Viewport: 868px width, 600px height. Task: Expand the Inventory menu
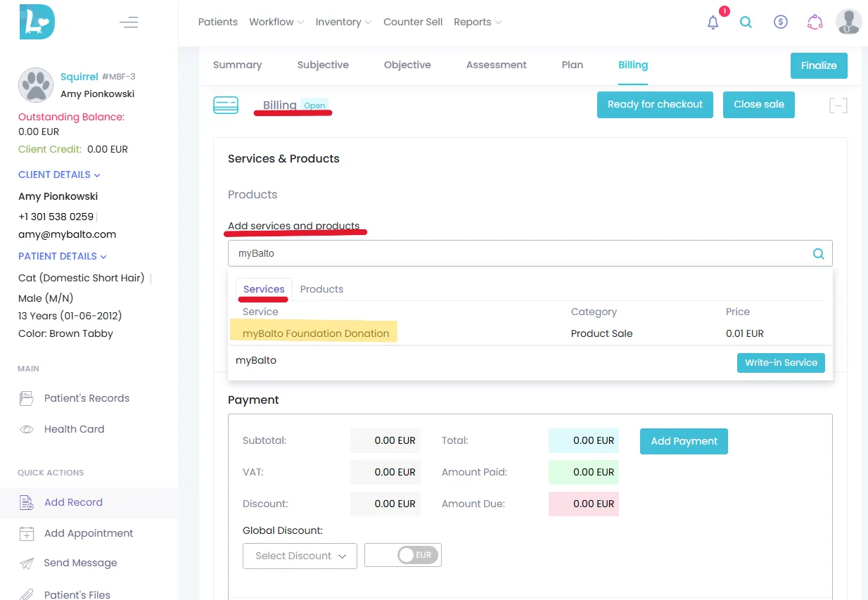pyautogui.click(x=343, y=22)
